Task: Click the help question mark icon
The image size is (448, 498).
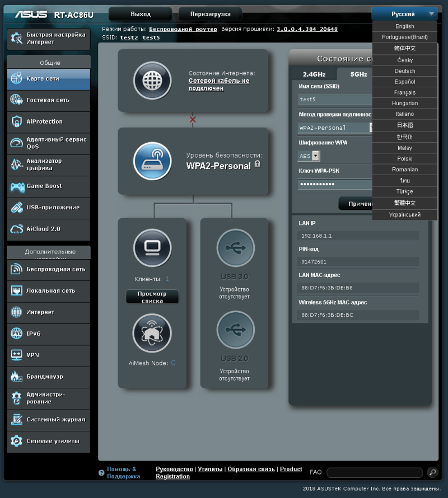Action: pos(101,473)
